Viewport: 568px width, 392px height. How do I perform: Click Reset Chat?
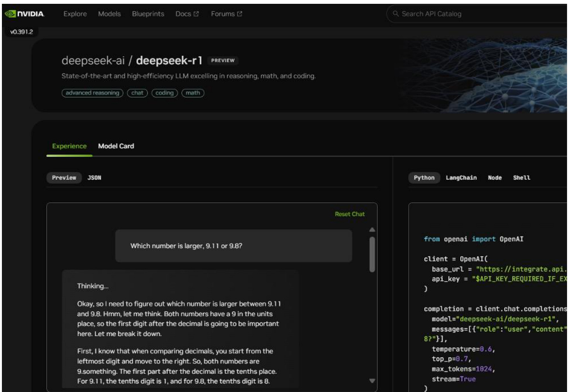350,214
